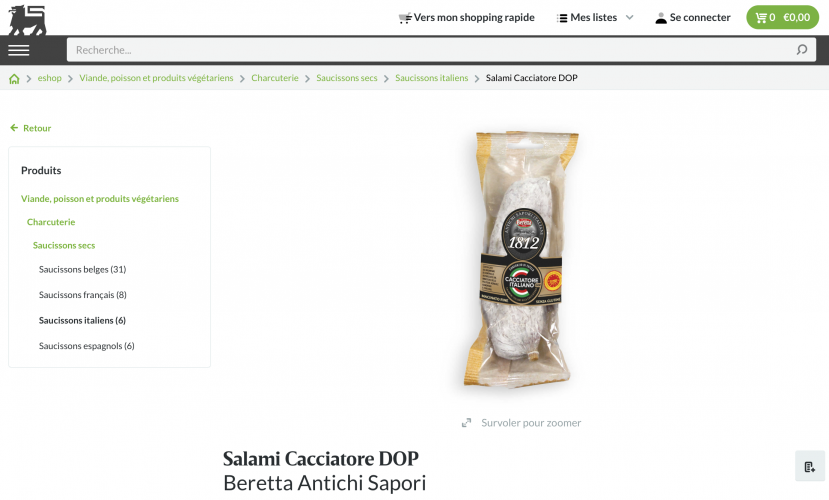This screenshot has width=829, height=500.
Task: Go to the Saucissons italiens breadcrumb
Action: (431, 78)
